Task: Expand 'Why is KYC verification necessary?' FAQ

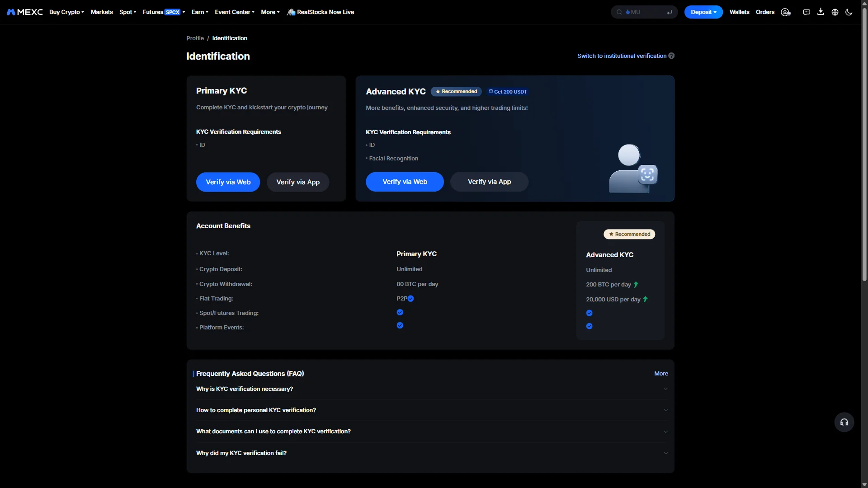Action: [x=432, y=389]
